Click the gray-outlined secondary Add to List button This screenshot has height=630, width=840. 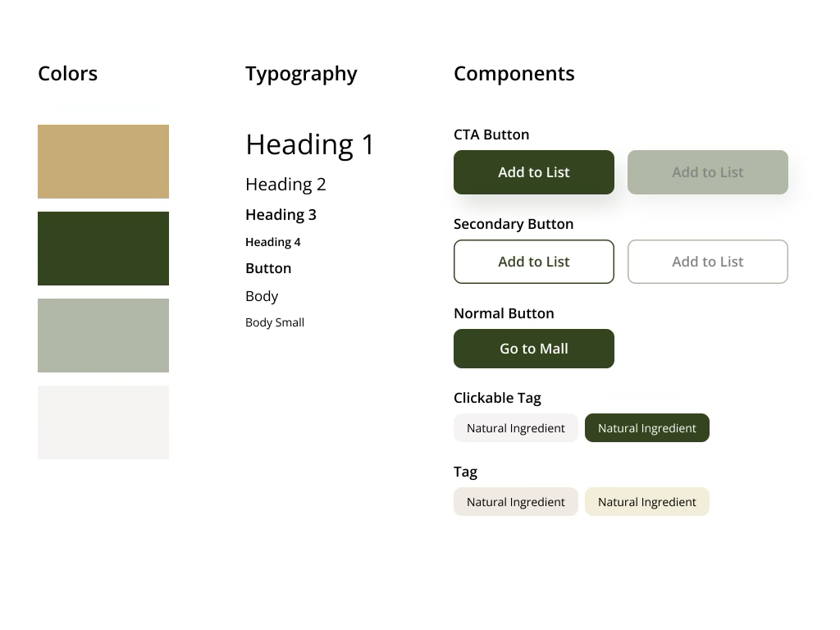tap(707, 262)
